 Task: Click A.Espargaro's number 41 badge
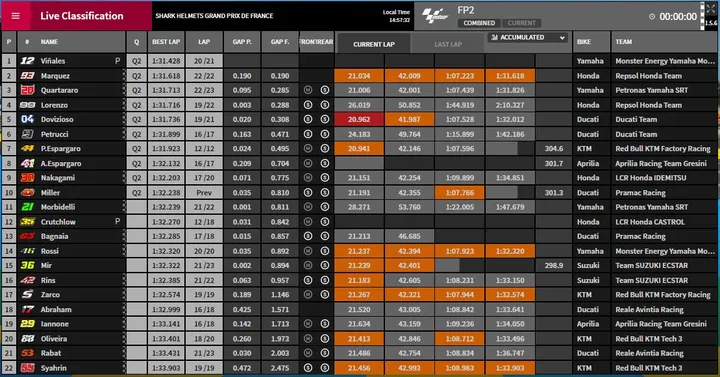click(28, 163)
